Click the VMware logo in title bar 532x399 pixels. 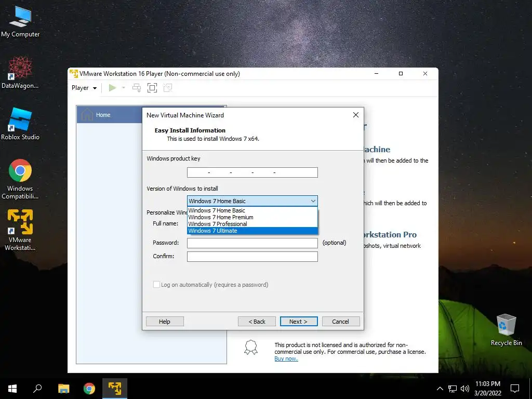point(74,73)
